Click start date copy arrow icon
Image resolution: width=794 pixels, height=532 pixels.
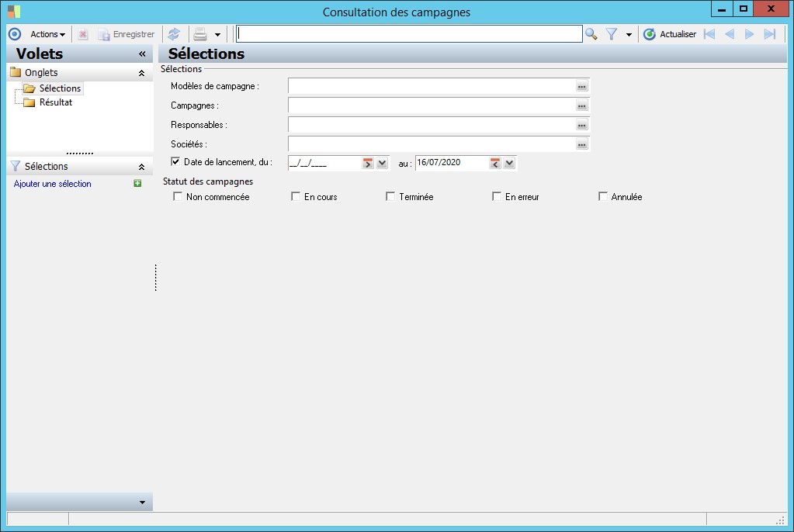368,163
